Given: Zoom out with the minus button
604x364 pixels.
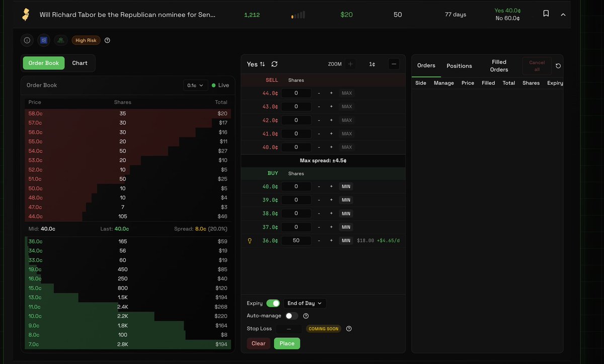Looking at the screenshot, I should click(x=394, y=64).
